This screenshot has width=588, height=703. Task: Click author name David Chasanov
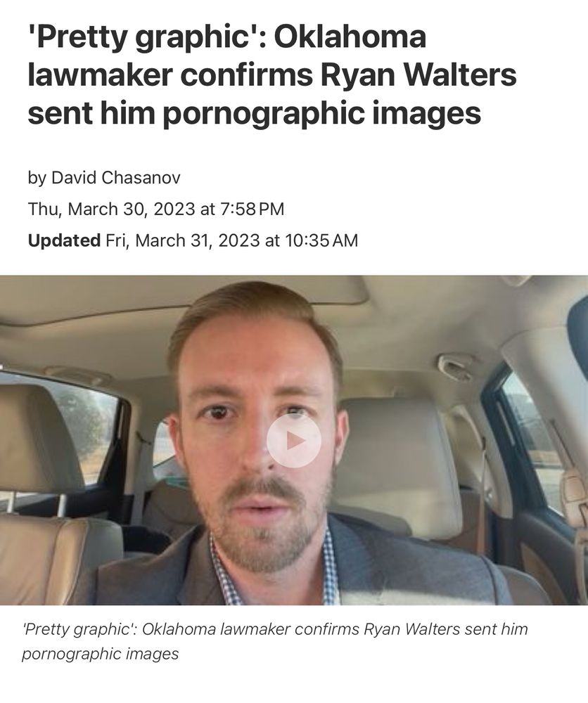[116, 178]
